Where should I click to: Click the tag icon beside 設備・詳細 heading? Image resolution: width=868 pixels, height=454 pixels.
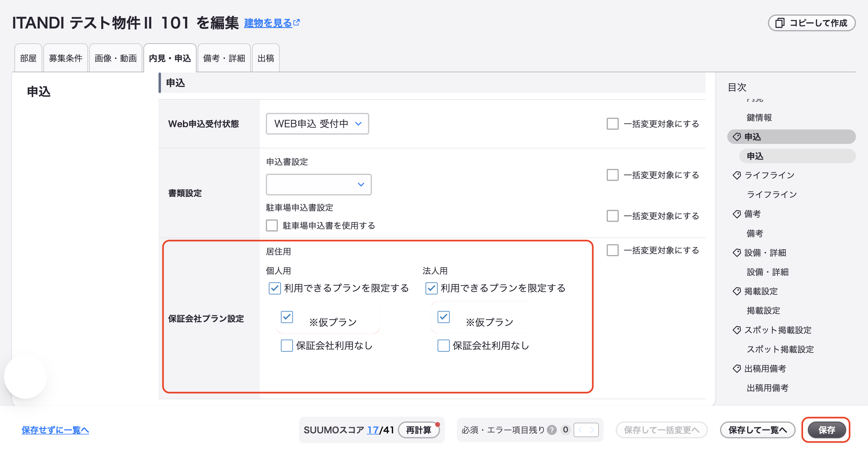coord(737,253)
